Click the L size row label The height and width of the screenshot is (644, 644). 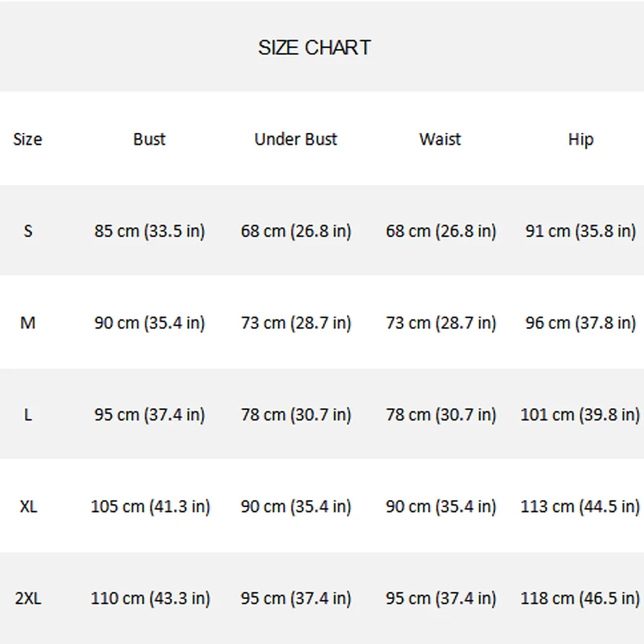pos(27,415)
